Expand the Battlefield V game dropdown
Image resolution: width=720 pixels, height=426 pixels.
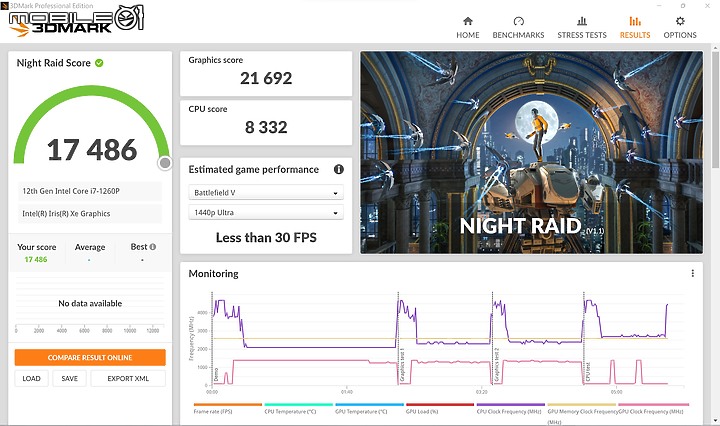(x=266, y=193)
